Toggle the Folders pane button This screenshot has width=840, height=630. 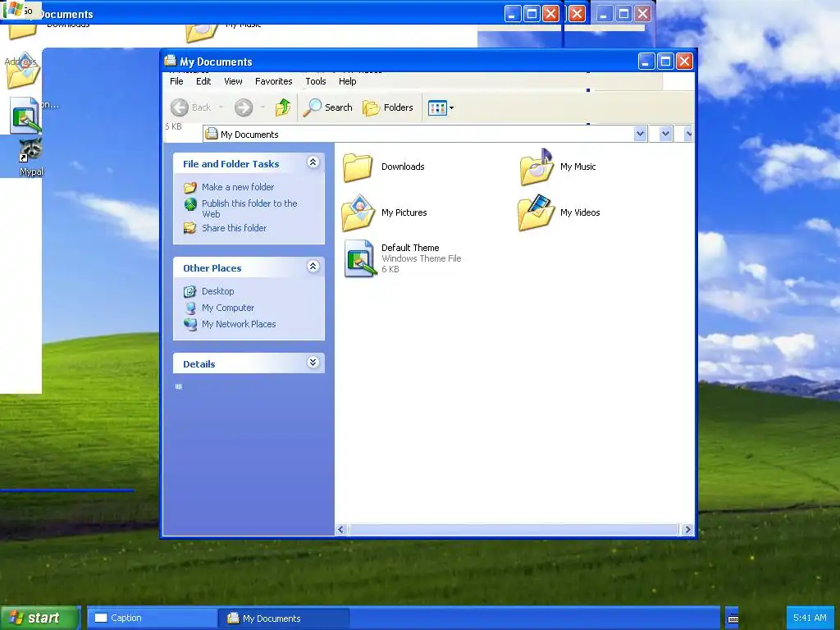(388, 107)
